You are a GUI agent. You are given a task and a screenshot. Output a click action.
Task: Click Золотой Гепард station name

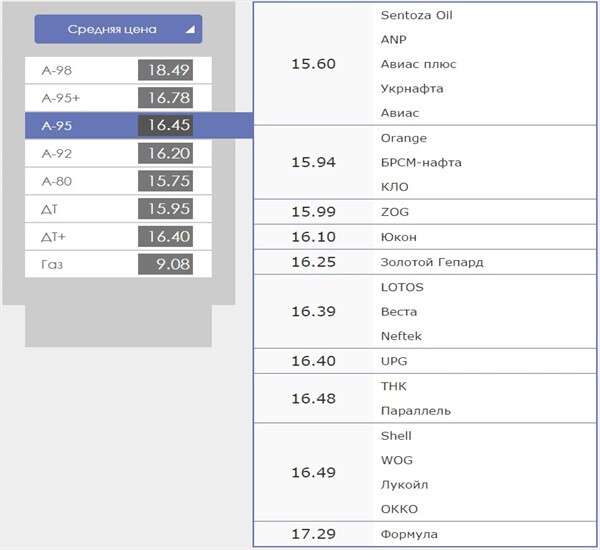pyautogui.click(x=432, y=263)
